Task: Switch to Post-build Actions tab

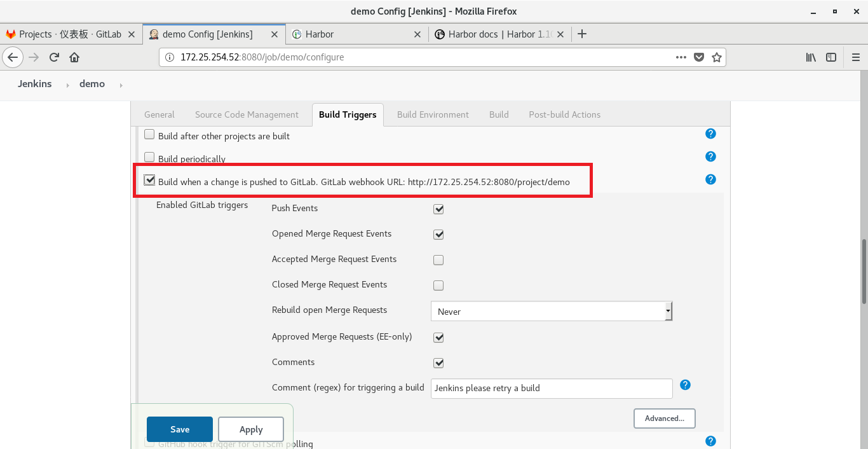Action: [x=564, y=114]
